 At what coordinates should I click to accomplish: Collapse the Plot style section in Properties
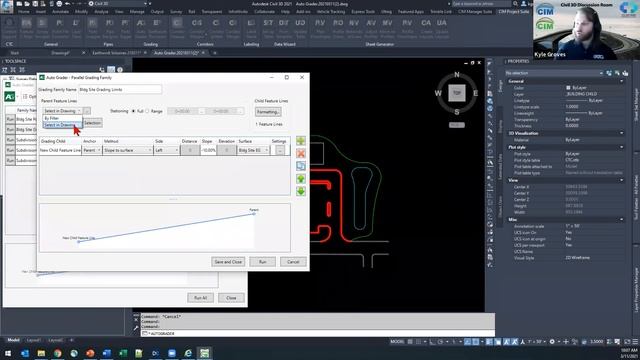coord(622,147)
